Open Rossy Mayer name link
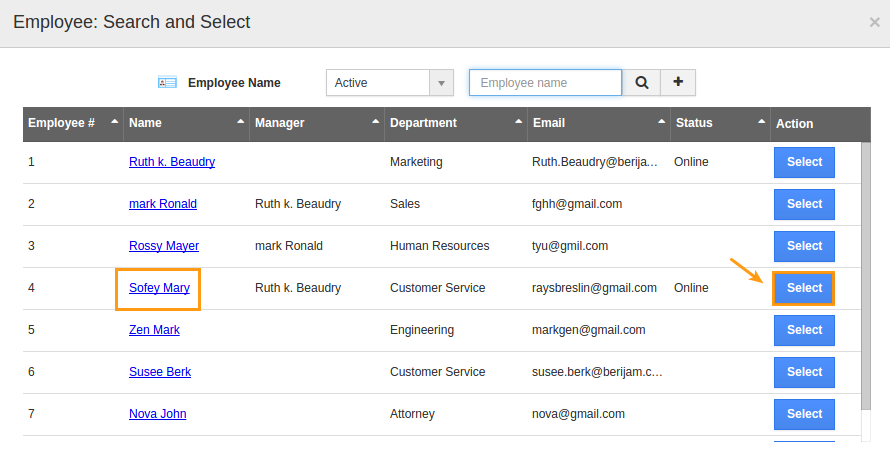This screenshot has height=456, width=890. (x=164, y=246)
